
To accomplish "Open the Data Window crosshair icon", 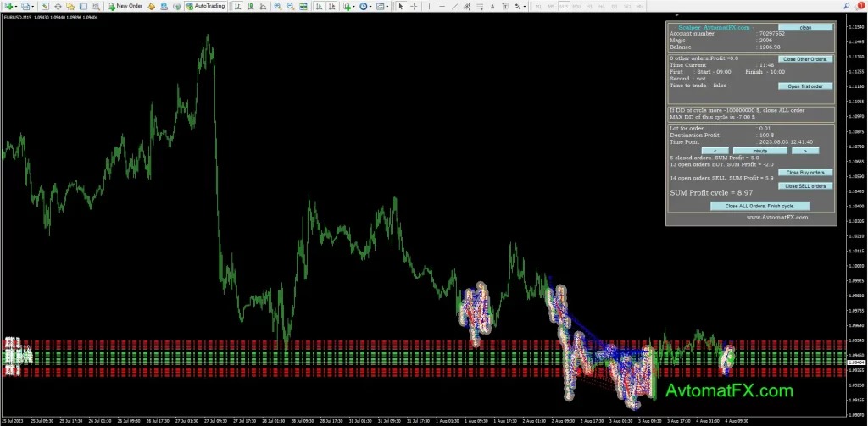I will 58,6.
